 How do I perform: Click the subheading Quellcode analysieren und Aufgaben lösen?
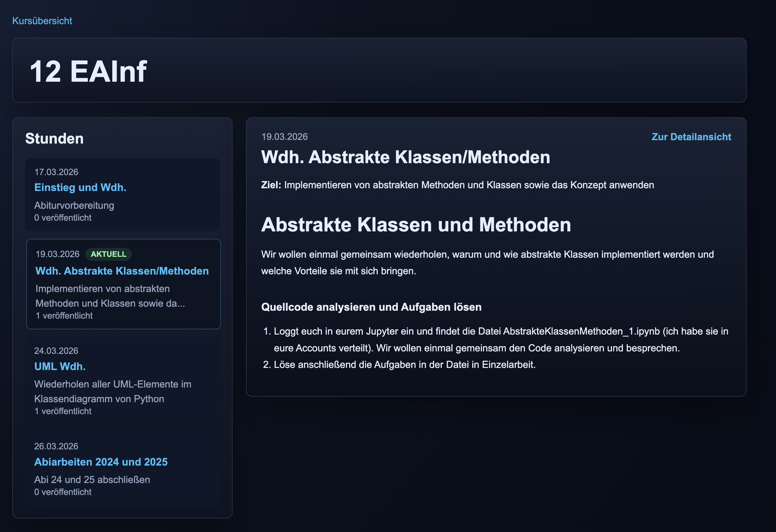(x=371, y=307)
